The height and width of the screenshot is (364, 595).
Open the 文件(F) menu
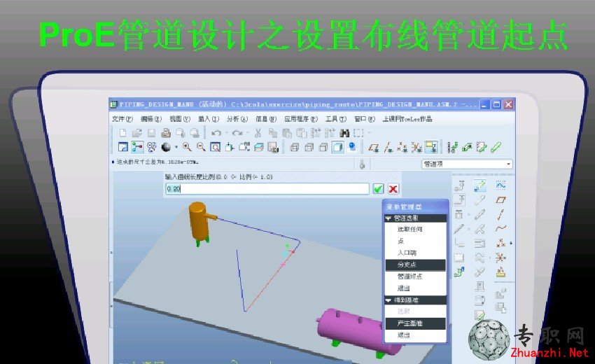pyautogui.click(x=122, y=119)
